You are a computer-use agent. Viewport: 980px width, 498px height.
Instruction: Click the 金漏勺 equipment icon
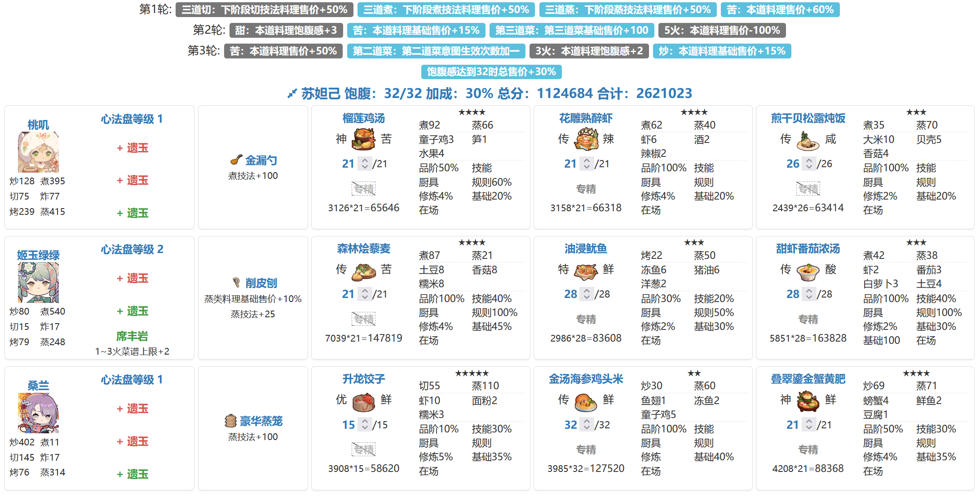coord(236,160)
